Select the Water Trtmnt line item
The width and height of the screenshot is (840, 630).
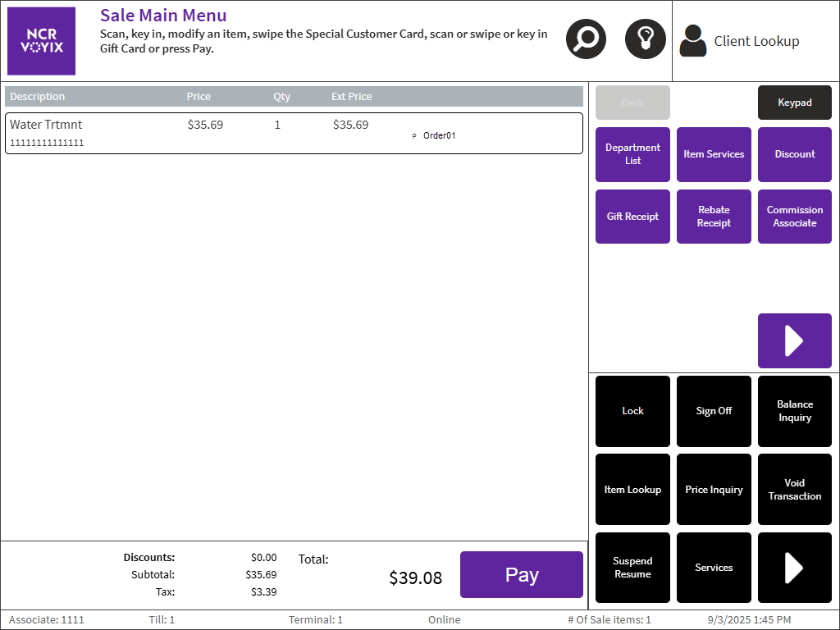[294, 133]
